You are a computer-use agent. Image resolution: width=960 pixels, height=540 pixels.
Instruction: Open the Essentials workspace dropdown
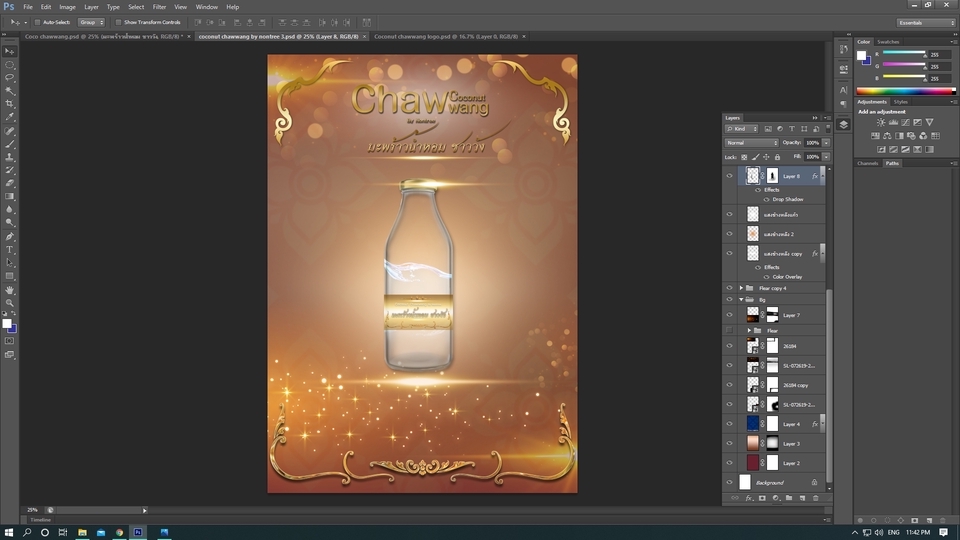[926, 23]
